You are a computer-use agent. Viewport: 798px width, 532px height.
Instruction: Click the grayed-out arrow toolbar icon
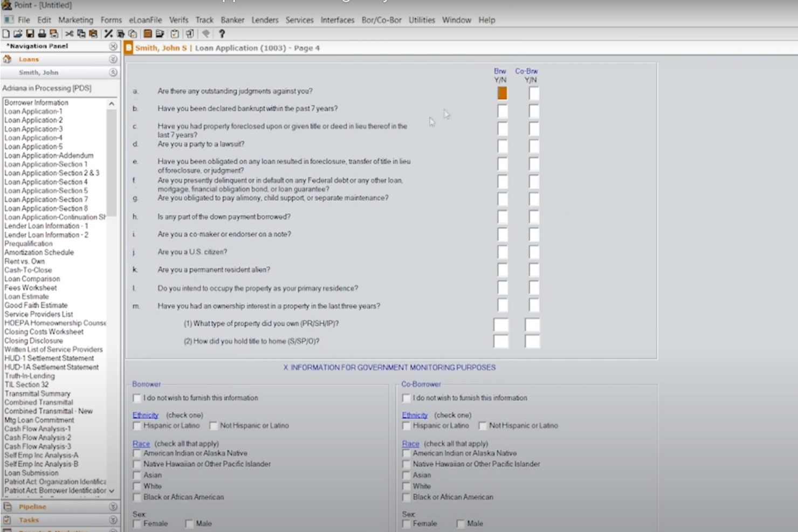(206, 34)
